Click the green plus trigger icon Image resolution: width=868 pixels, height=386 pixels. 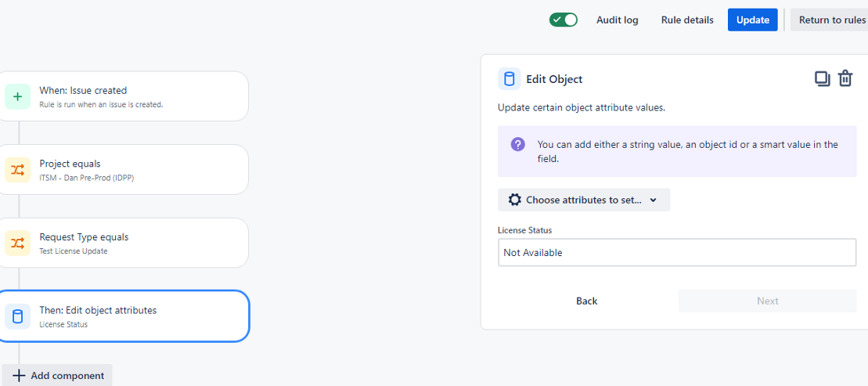click(18, 96)
